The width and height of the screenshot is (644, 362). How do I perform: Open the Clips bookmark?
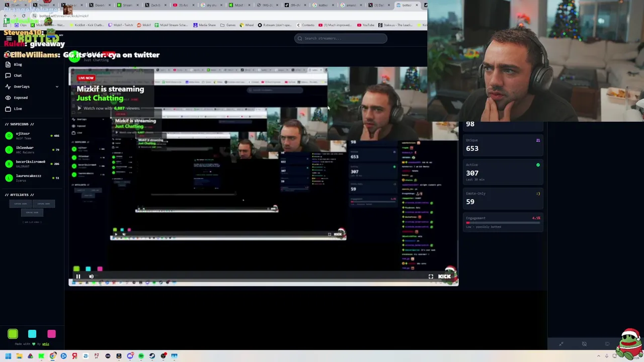point(21,25)
